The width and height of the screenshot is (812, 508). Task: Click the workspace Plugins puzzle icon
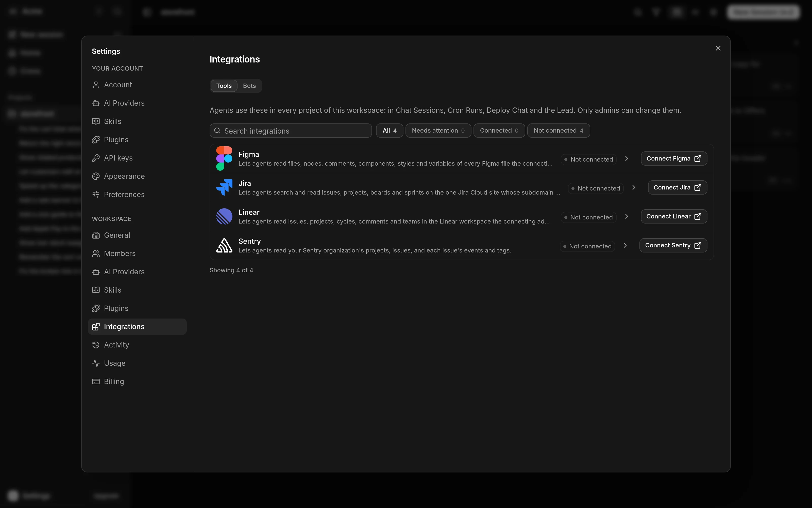[x=96, y=308]
